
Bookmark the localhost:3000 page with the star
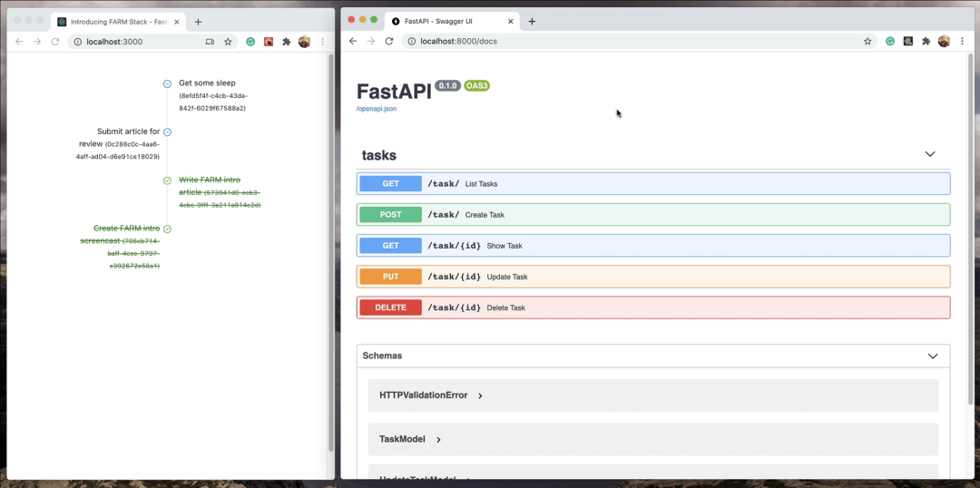tap(228, 42)
